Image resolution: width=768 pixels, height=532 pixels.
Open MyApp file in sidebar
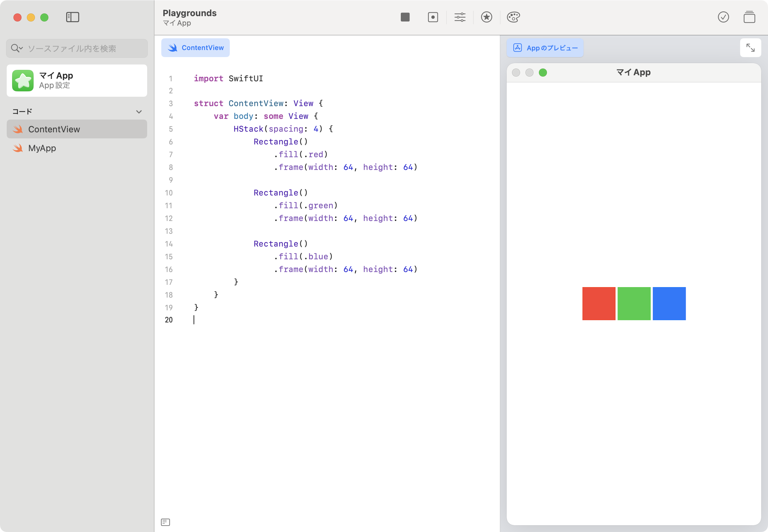42,148
